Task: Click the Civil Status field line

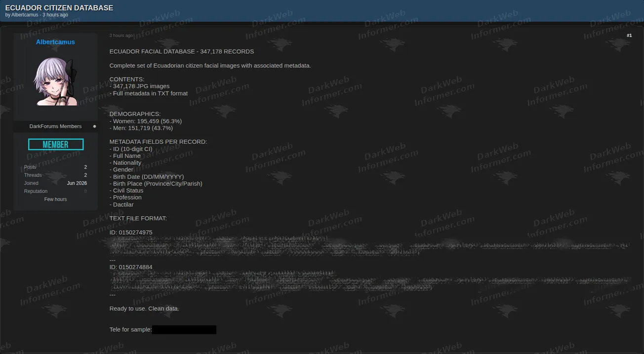Action: pyautogui.click(x=126, y=190)
